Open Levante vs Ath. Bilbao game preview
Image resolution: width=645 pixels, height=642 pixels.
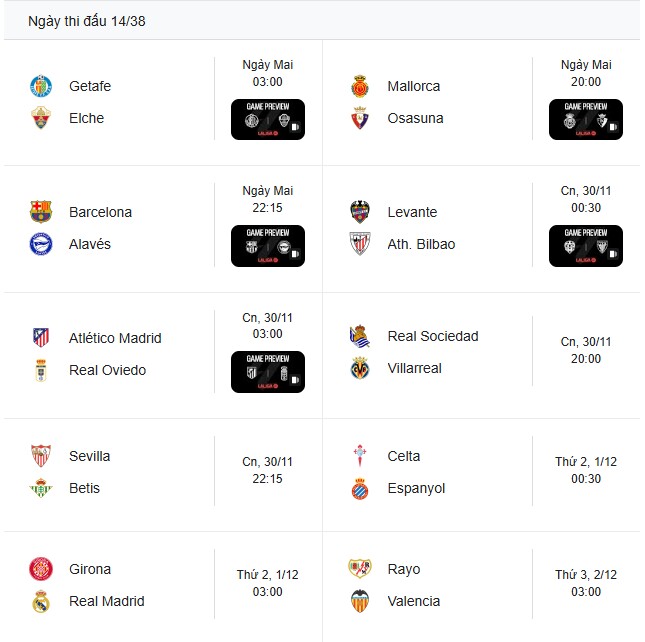[x=585, y=245]
